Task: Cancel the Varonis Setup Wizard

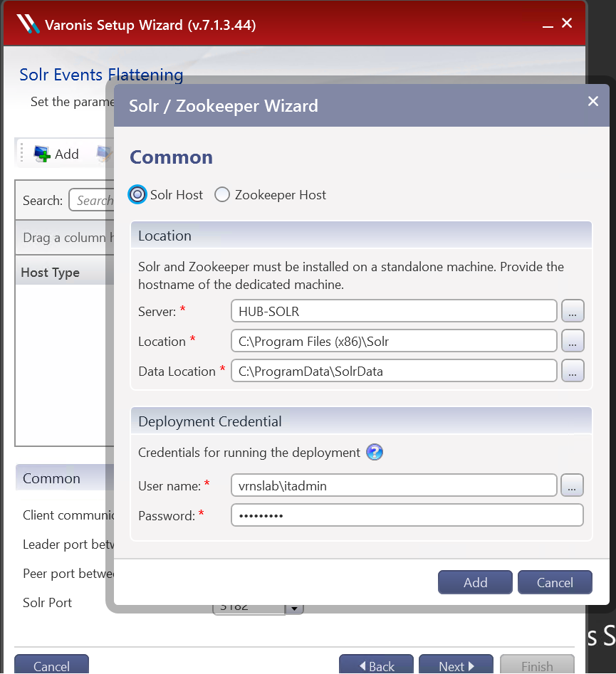Action: [x=51, y=665]
